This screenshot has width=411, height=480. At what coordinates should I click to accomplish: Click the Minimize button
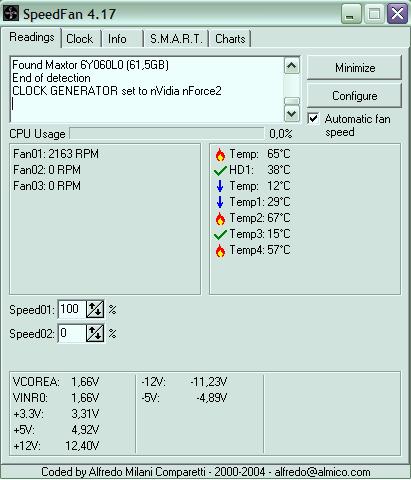(x=355, y=68)
